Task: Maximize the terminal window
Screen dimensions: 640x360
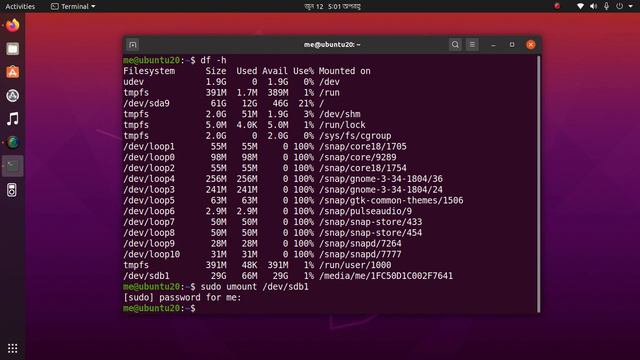Action: [x=512, y=44]
